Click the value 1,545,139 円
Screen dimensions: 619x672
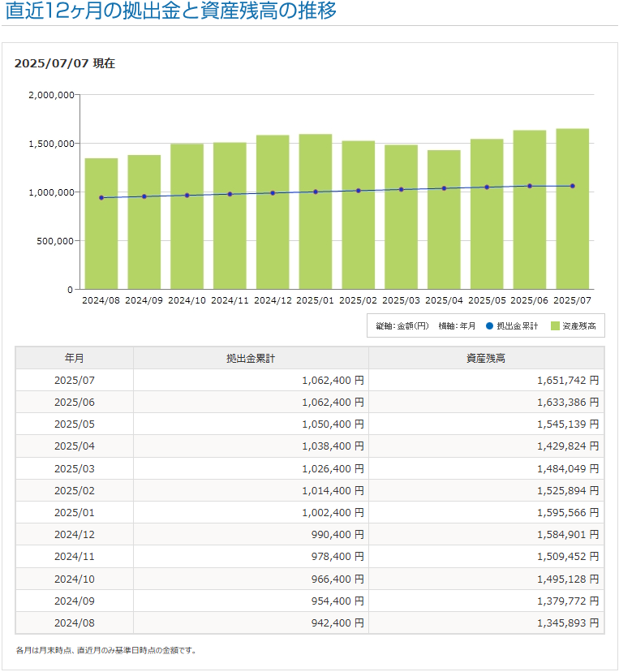click(568, 424)
